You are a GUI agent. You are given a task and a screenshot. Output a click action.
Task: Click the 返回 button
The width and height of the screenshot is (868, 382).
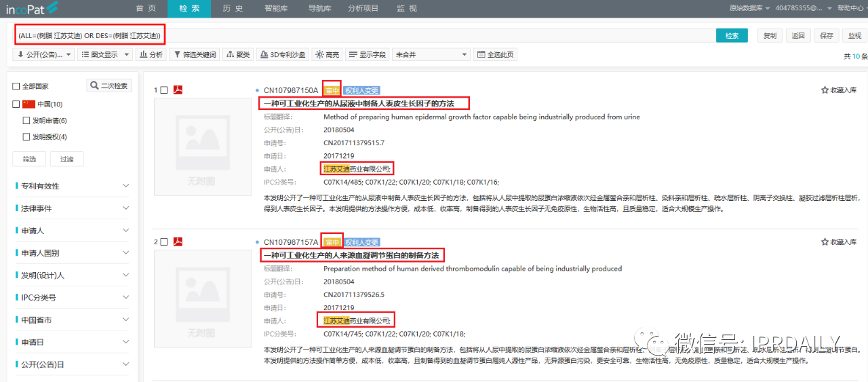tap(798, 35)
